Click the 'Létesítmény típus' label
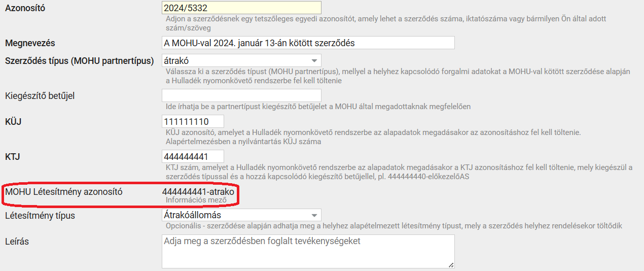This screenshot has width=644, height=271. point(40,216)
